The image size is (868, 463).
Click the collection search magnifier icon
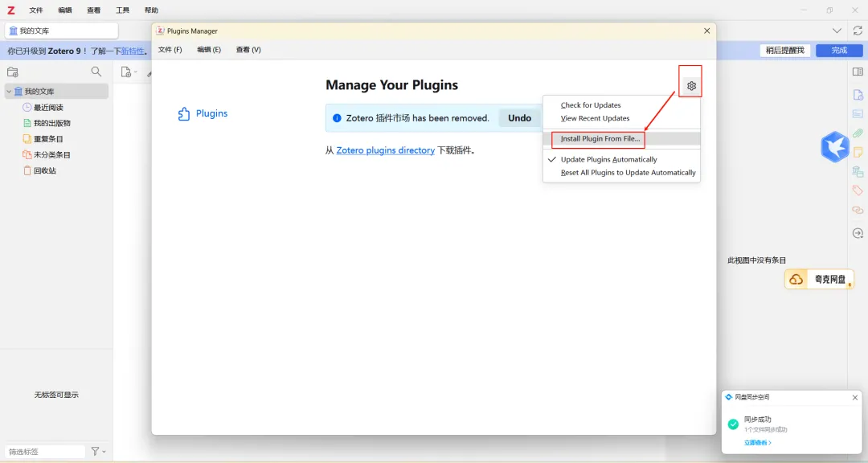coord(96,72)
